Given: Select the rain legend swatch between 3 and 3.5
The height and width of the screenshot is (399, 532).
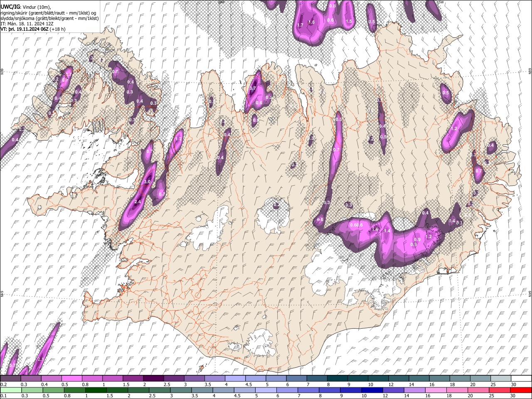Looking at the screenshot, I should (x=180, y=390).
